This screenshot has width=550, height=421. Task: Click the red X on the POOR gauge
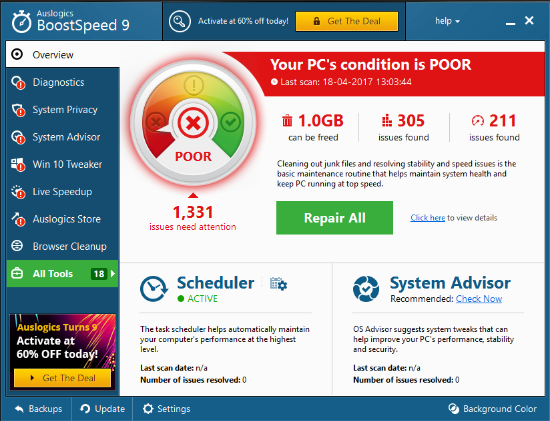(193, 123)
